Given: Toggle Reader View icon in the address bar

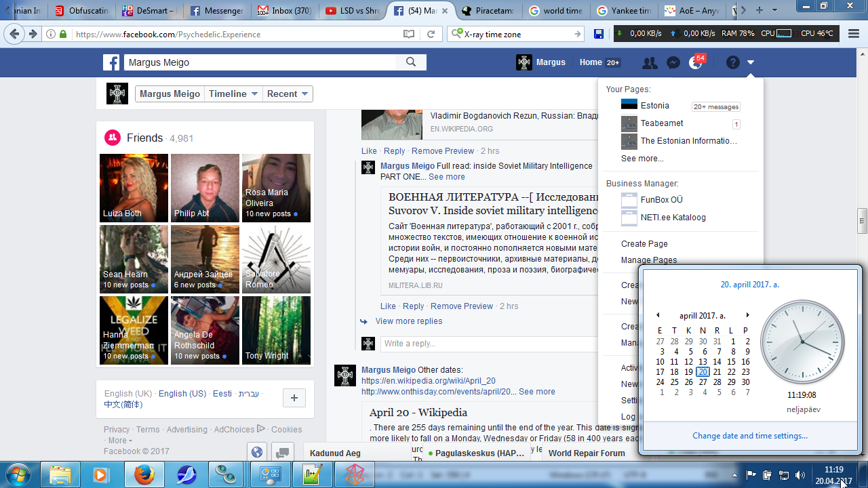Looking at the screenshot, I should pos(409,34).
